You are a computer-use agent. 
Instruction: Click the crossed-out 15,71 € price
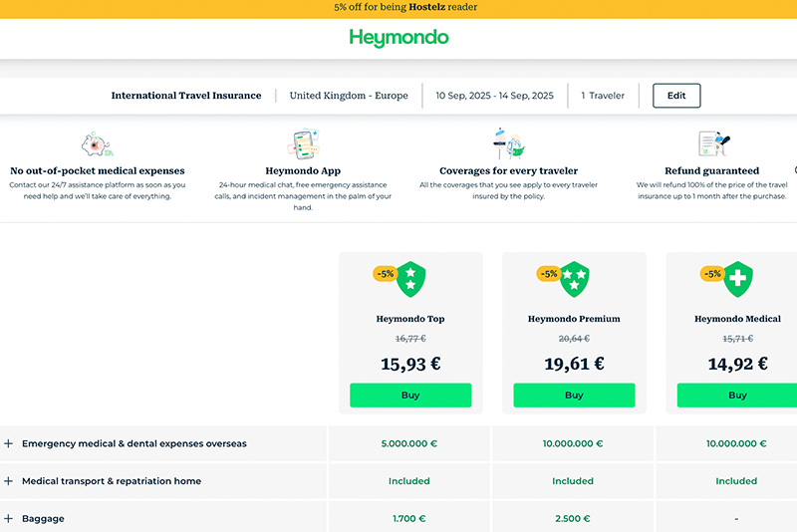click(x=738, y=339)
